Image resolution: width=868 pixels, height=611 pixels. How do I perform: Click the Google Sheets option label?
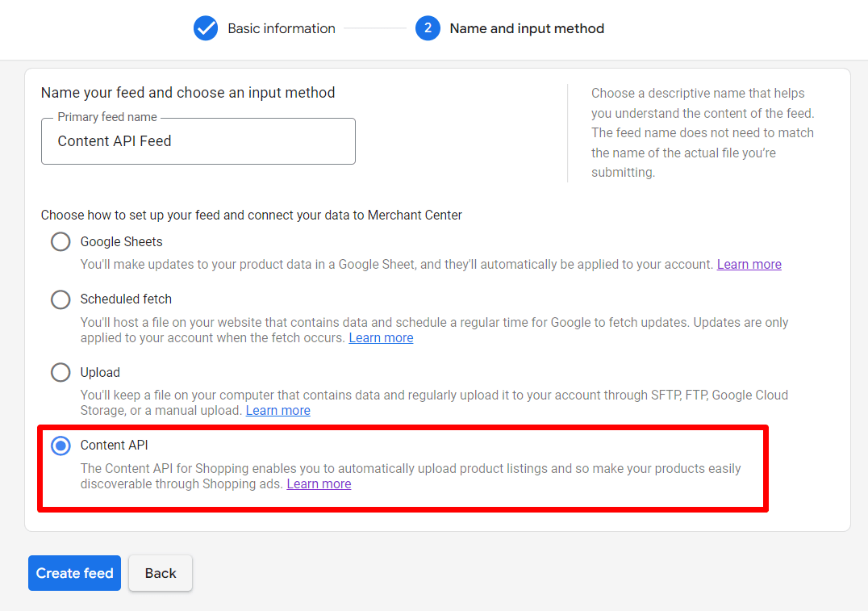(x=121, y=241)
